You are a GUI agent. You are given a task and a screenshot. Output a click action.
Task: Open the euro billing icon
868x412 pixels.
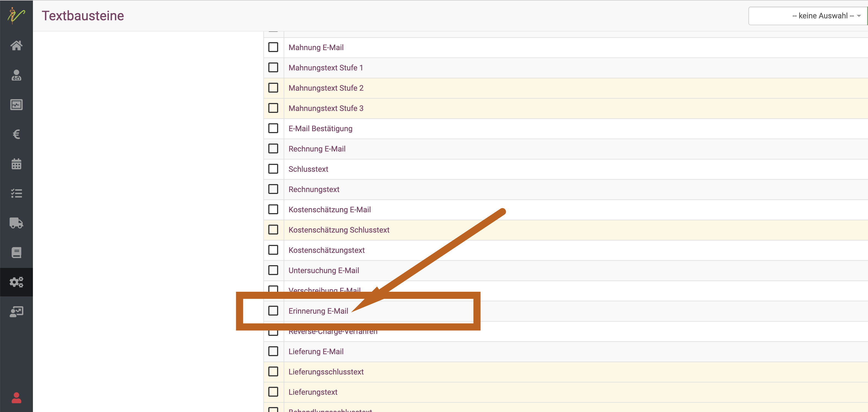(x=16, y=134)
